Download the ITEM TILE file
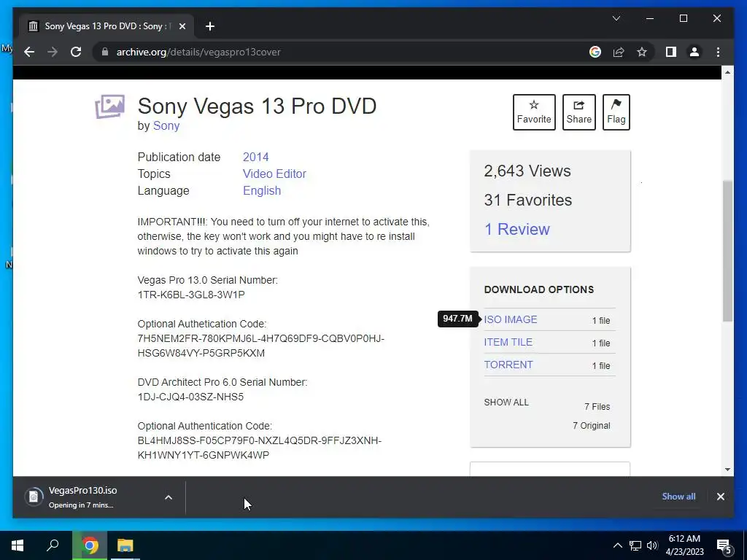747x560 pixels. 508,342
